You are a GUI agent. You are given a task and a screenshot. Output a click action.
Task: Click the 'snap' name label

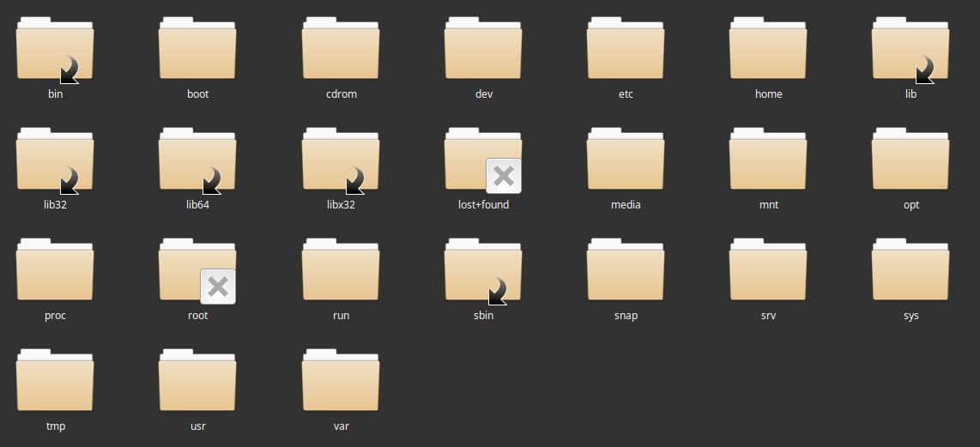click(x=626, y=316)
